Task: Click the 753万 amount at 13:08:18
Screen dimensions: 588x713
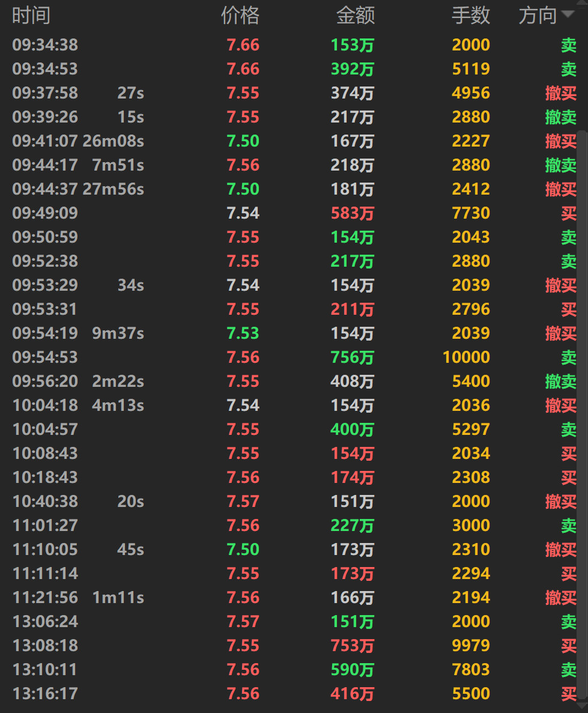Action: 353,646
